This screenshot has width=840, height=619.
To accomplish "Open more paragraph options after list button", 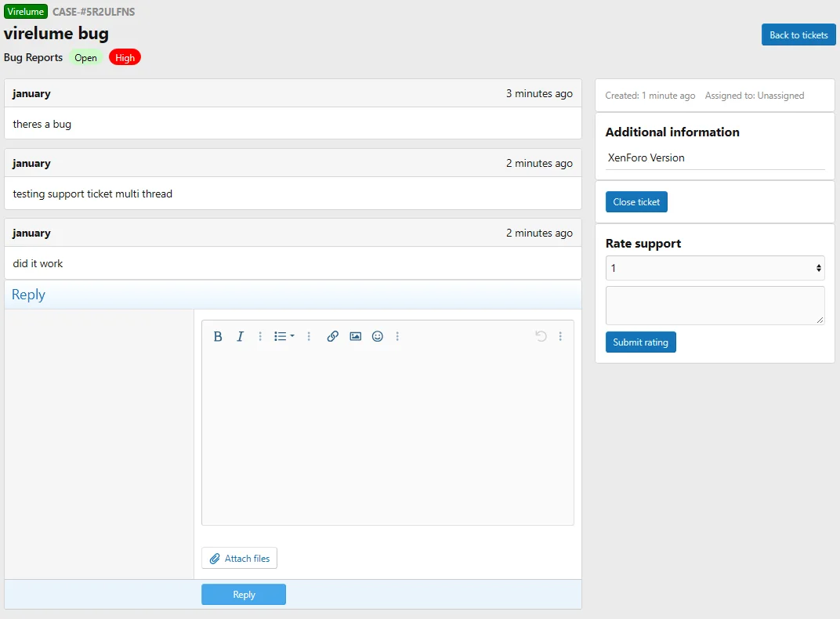I will 309,336.
